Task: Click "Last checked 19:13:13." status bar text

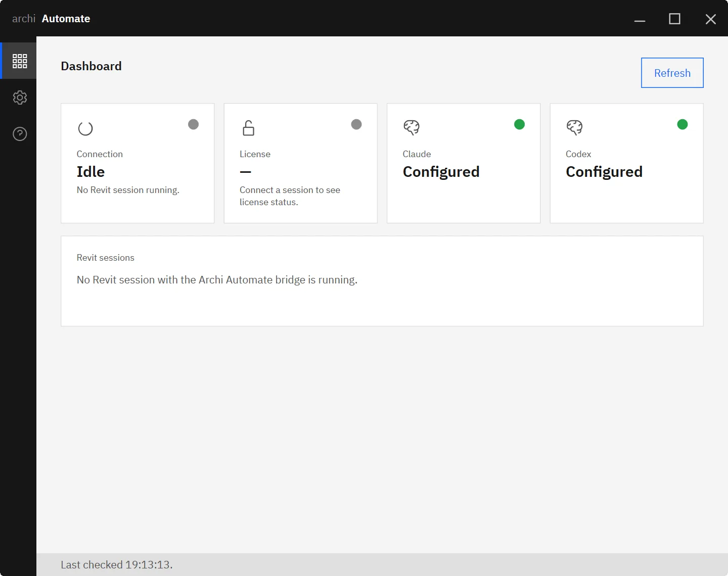Action: click(117, 565)
